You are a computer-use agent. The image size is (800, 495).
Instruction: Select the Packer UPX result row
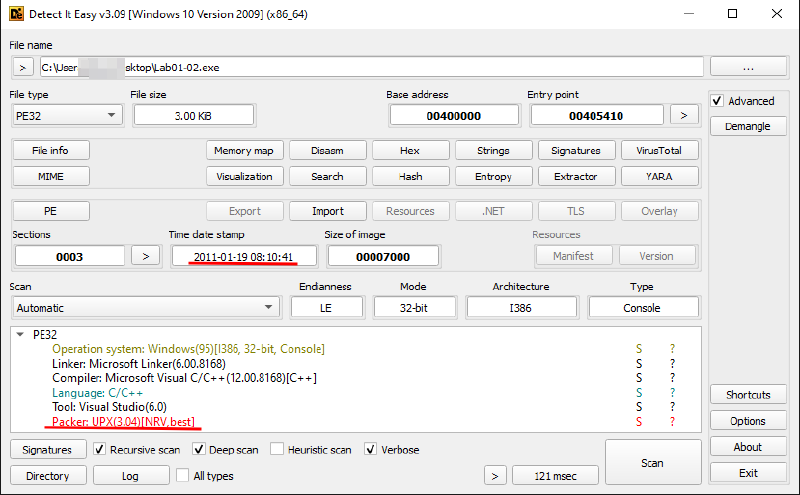pyautogui.click(x=123, y=423)
